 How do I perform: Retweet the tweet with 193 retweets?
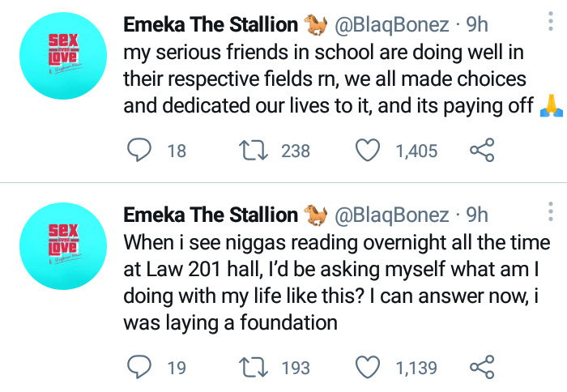tap(254, 368)
